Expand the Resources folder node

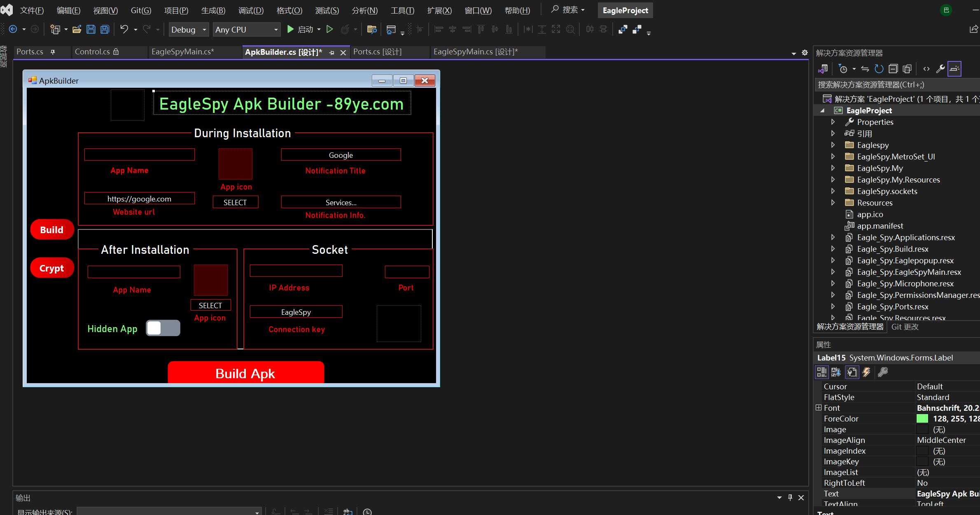[x=833, y=203]
